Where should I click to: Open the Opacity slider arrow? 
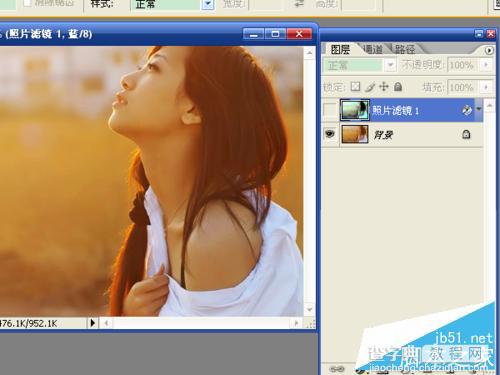pyautogui.click(x=486, y=65)
